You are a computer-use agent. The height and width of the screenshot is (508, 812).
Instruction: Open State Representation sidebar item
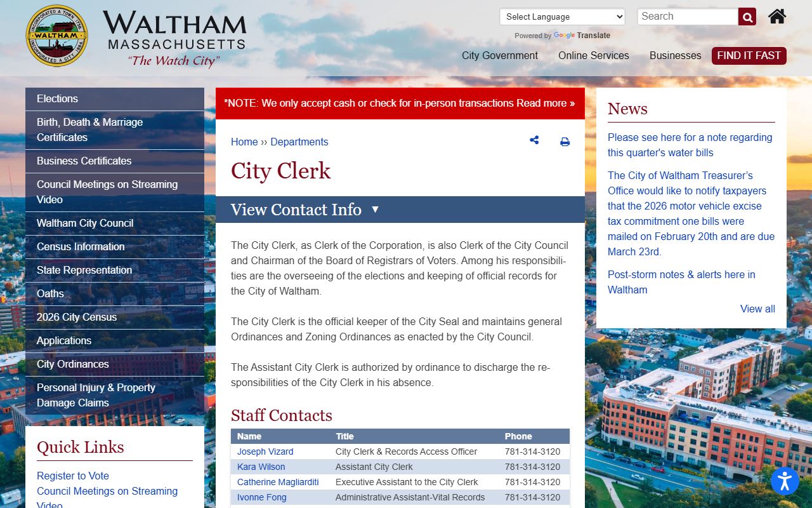point(115,271)
